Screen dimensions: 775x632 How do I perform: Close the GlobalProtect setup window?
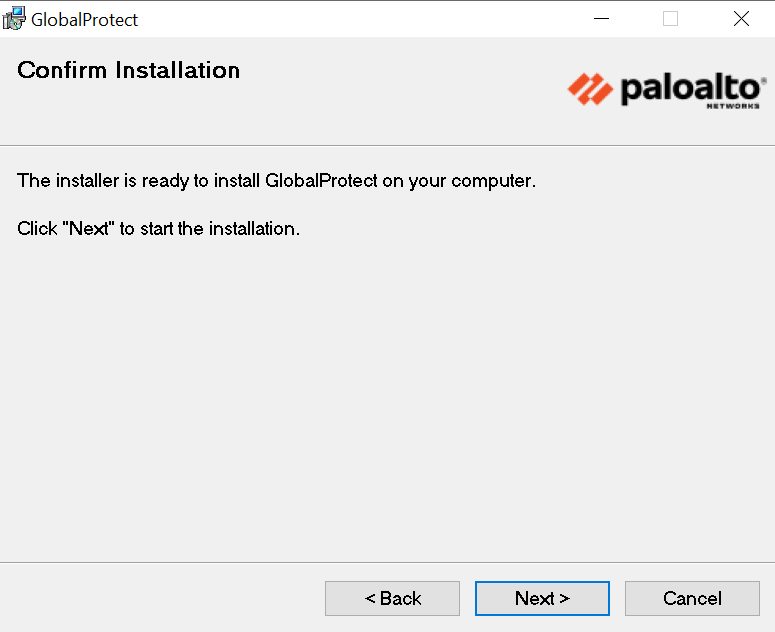741,19
